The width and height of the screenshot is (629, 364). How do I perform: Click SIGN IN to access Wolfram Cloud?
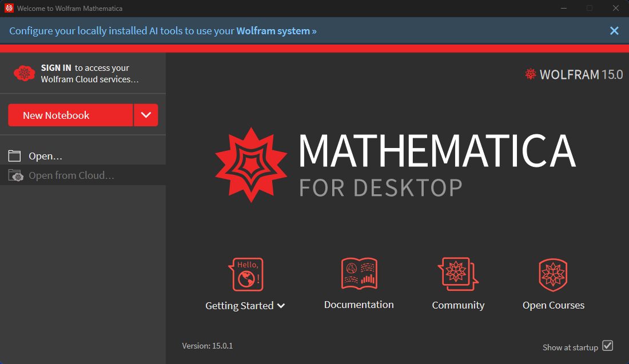(89, 73)
